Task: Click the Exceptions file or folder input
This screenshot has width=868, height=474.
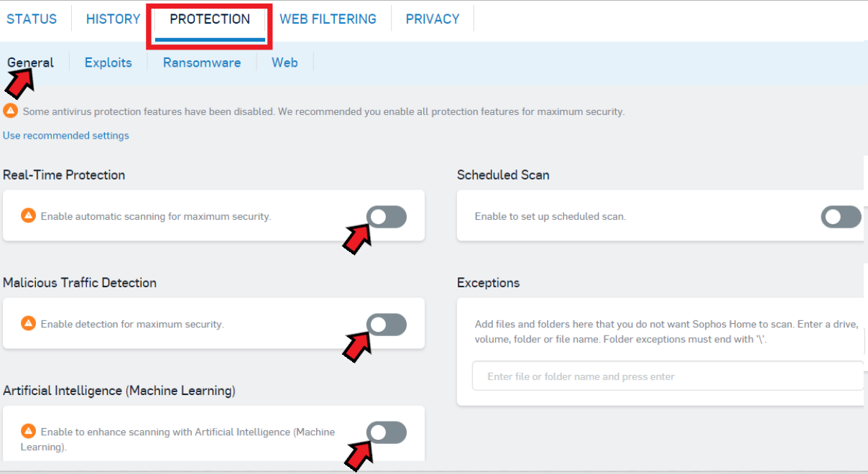Action: coord(667,376)
